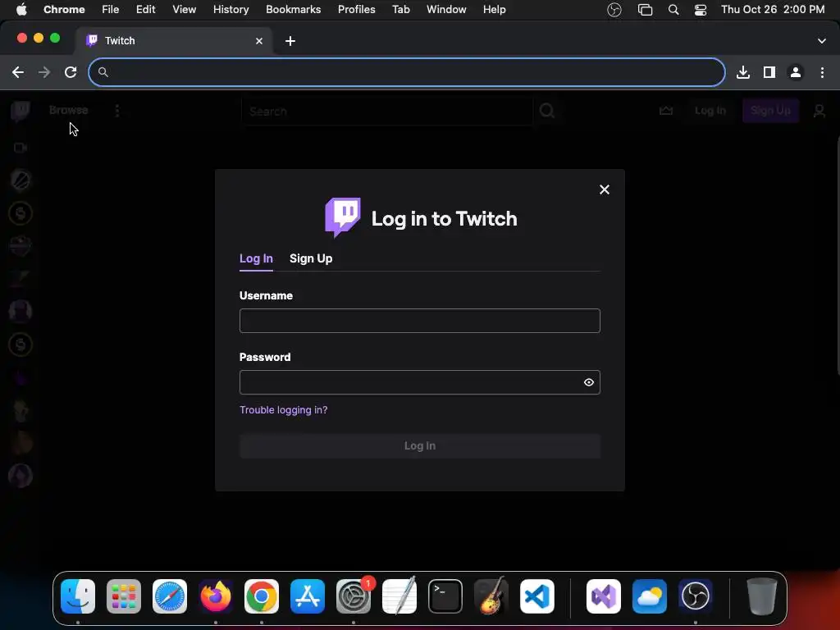Image resolution: width=840 pixels, height=630 pixels.
Task: Open the Chrome three-dot menu
Action: (822, 72)
